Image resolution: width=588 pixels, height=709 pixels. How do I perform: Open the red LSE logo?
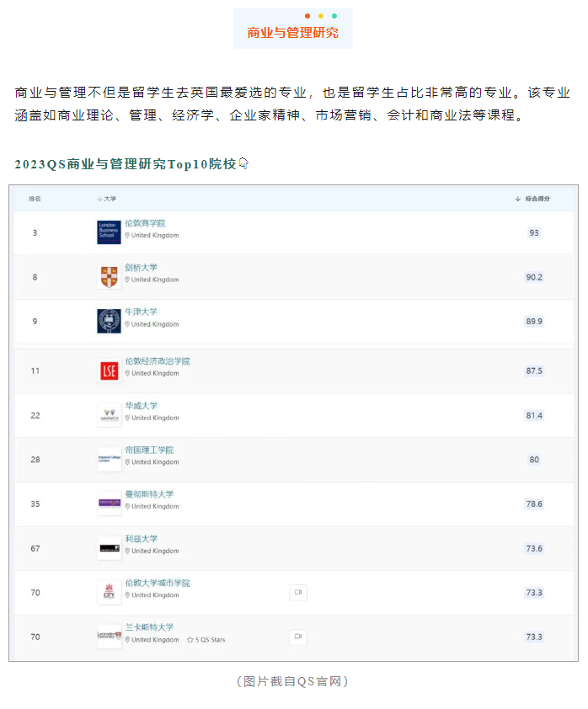coord(109,370)
